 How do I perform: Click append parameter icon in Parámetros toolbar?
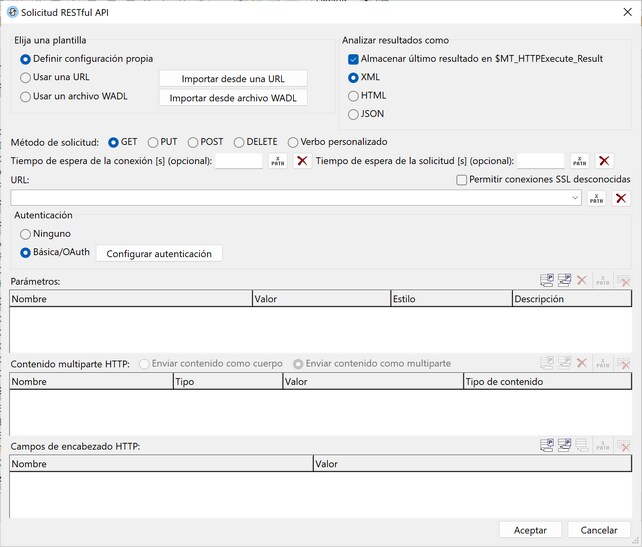[x=547, y=280]
